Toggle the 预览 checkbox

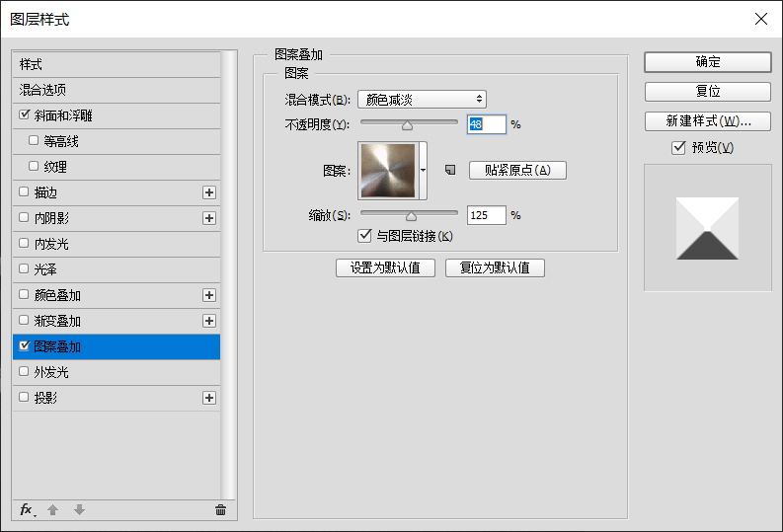pos(678,147)
